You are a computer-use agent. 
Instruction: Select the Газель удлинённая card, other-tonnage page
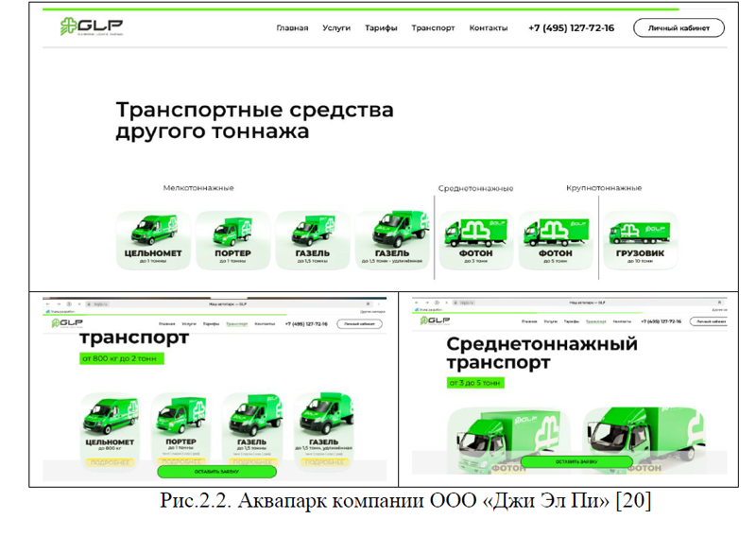[392, 239]
